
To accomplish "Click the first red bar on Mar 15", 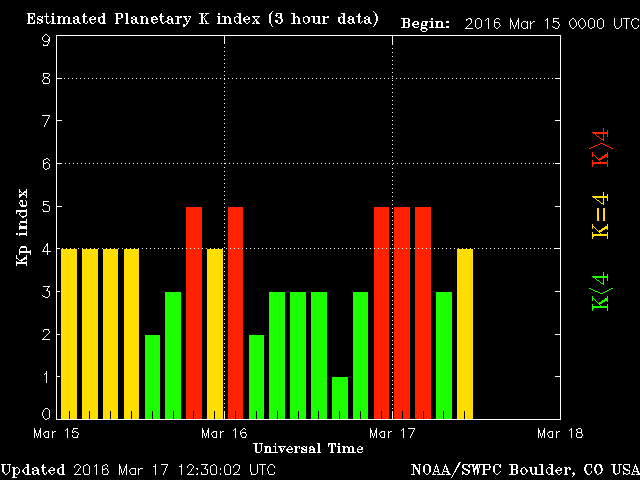I will tap(194, 312).
